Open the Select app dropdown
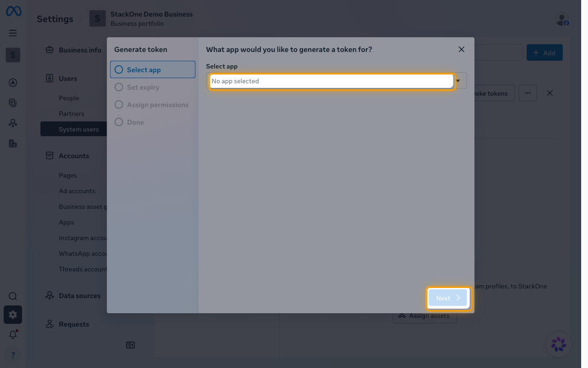This screenshot has height=368, width=588. pos(336,81)
